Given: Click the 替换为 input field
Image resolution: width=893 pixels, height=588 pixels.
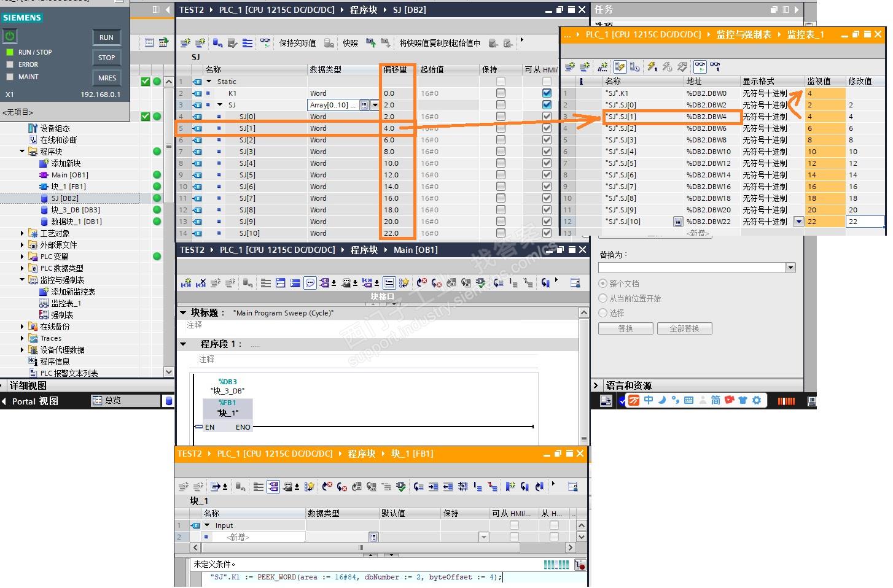Looking at the screenshot, I should [692, 268].
